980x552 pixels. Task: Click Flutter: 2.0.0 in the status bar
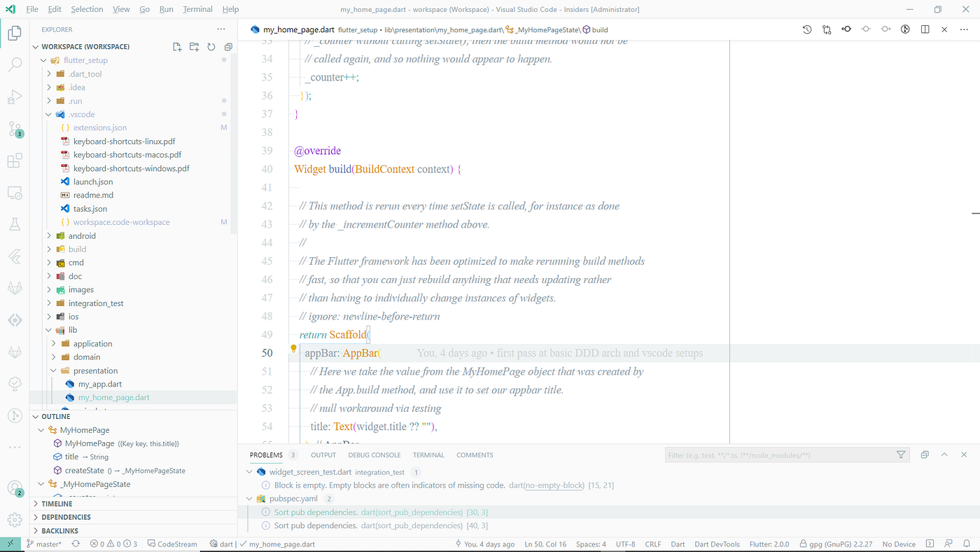(769, 543)
